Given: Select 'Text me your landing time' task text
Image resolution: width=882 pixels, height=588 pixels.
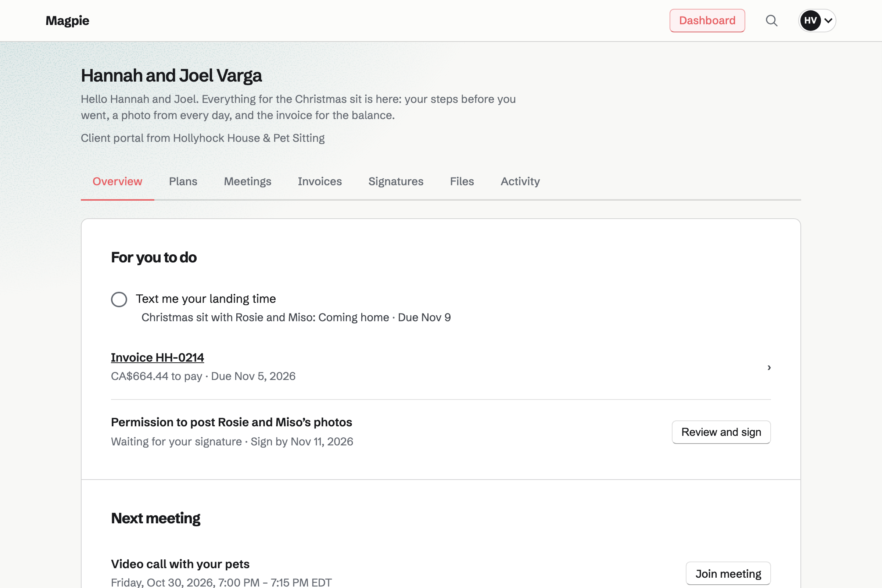Looking at the screenshot, I should 205,299.
